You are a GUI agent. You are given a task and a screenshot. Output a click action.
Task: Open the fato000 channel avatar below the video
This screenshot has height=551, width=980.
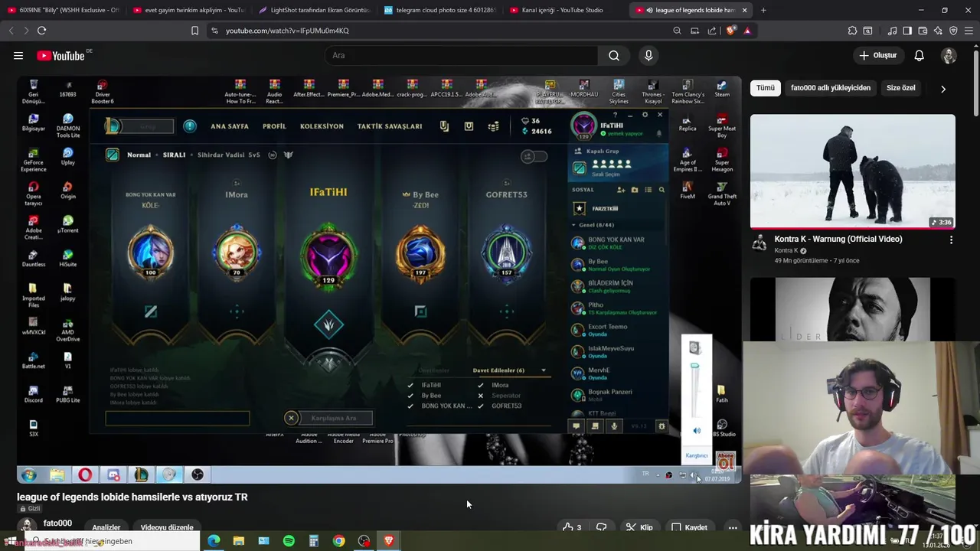pyautogui.click(x=27, y=526)
